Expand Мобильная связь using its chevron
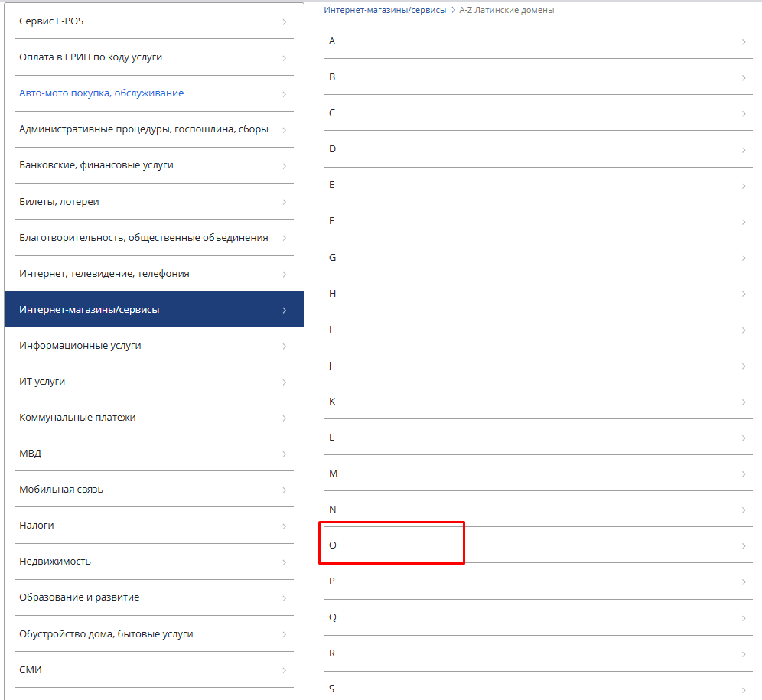Image resolution: width=762 pixels, height=700 pixels. tap(285, 490)
